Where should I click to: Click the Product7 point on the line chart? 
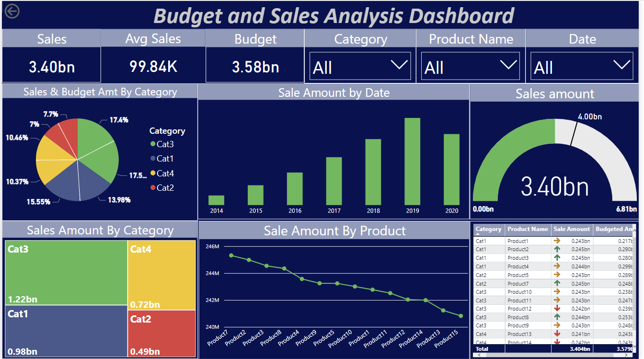pyautogui.click(x=231, y=255)
